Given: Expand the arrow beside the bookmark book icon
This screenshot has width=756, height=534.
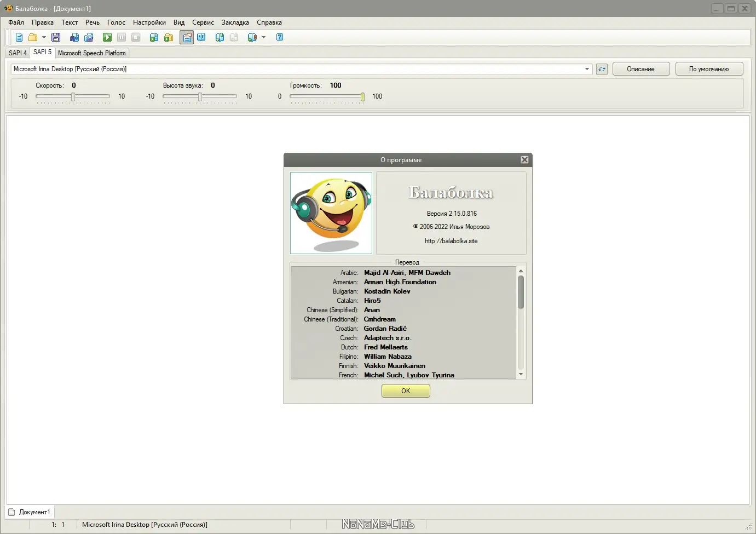Looking at the screenshot, I should click(x=263, y=37).
